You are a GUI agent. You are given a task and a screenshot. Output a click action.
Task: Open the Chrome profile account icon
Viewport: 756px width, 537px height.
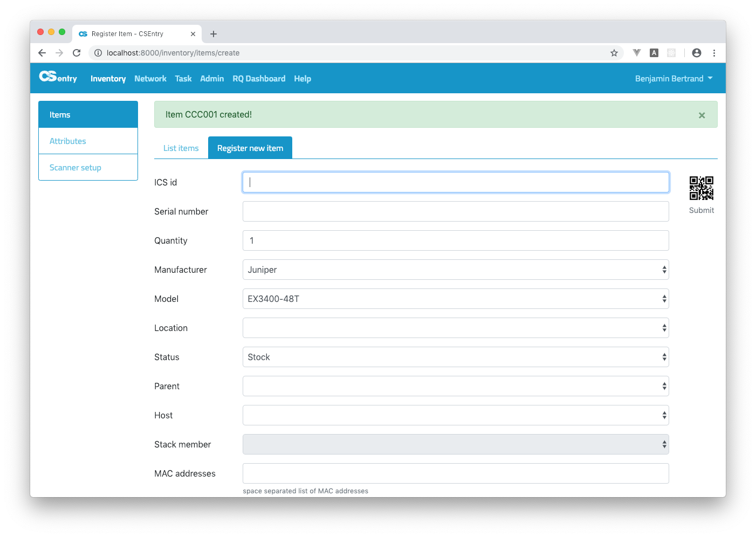tap(696, 53)
